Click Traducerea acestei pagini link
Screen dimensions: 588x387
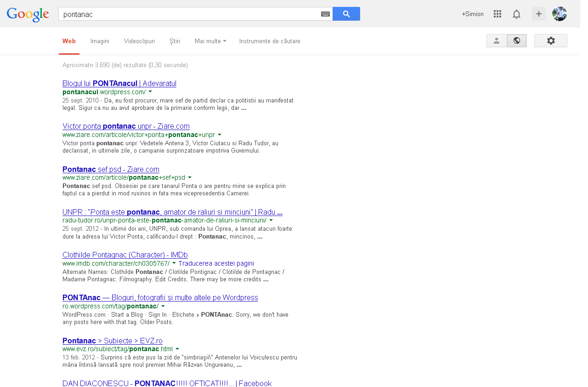point(216,263)
